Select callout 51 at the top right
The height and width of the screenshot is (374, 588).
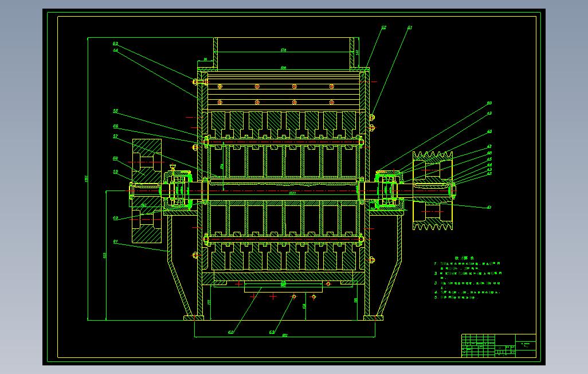coord(410,28)
